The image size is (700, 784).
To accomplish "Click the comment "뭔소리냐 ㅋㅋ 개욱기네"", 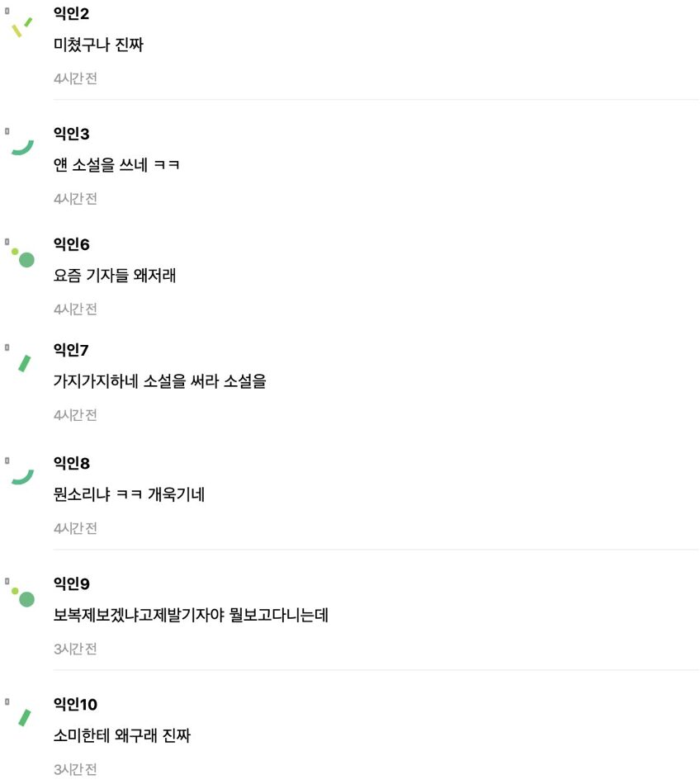I will [129, 494].
